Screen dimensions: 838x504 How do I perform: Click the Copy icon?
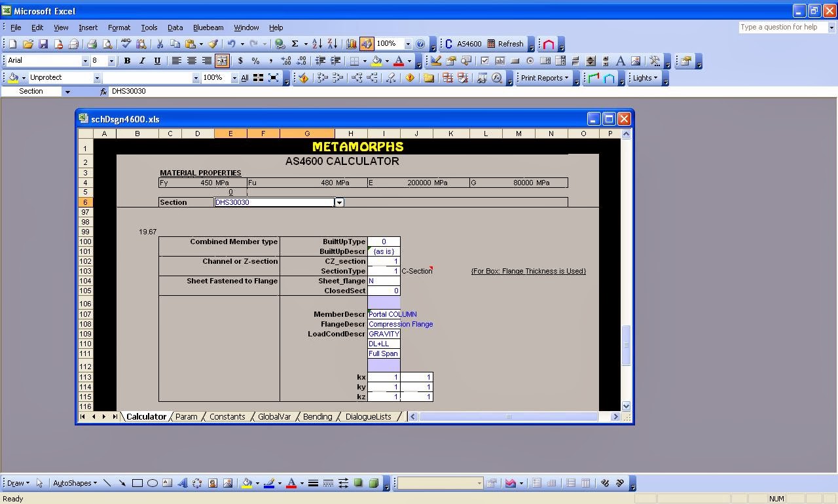tap(175, 44)
